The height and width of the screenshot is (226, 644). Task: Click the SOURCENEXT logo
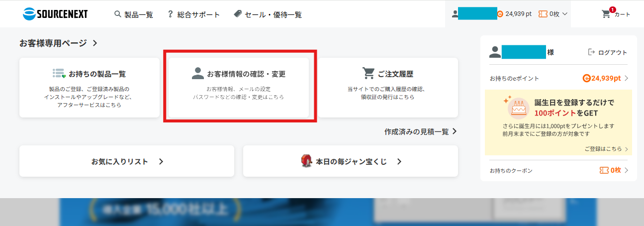tap(55, 14)
